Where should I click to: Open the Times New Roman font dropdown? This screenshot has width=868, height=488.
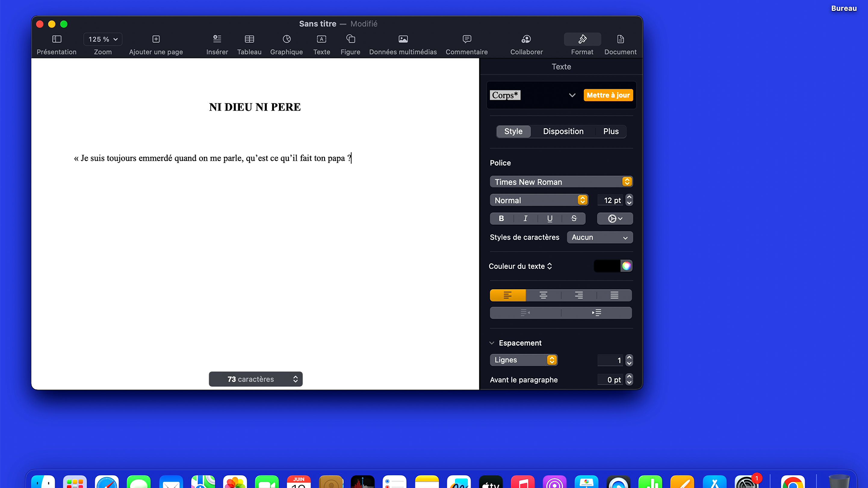[561, 182]
